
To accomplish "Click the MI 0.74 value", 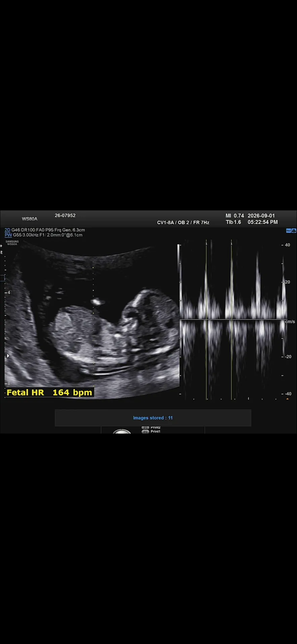I will [x=235, y=216].
